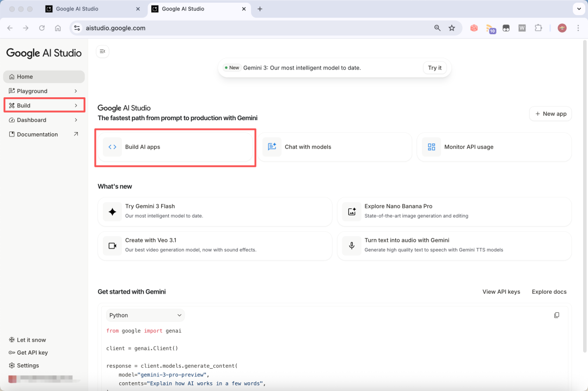Open the Try Gemini 3 Flash card
This screenshot has height=391, width=588.
pyautogui.click(x=215, y=212)
